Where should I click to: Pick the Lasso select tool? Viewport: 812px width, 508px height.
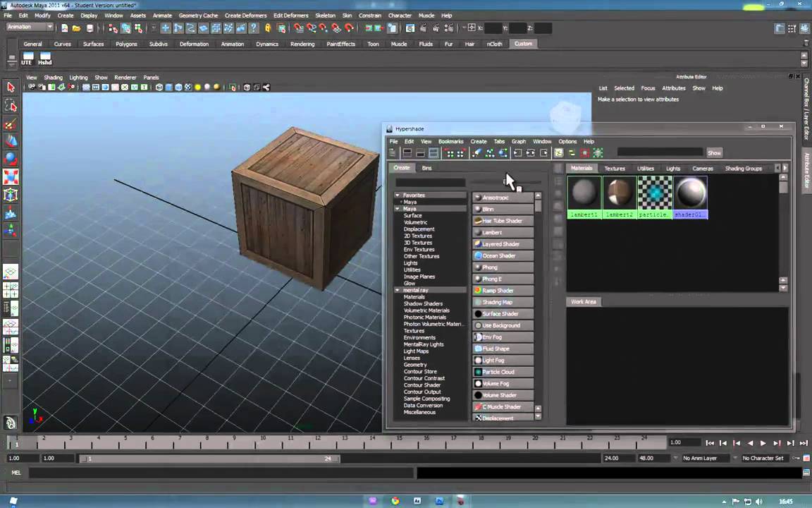pyautogui.click(x=11, y=106)
